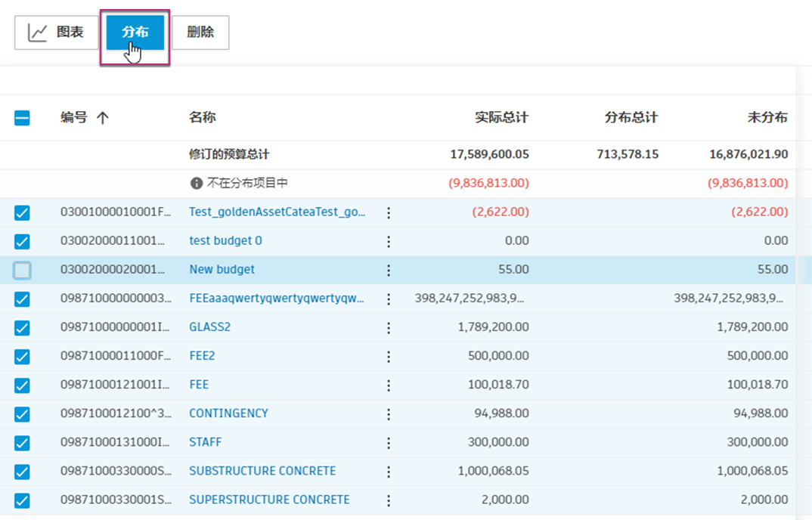Click the 1,000,068.05 actual total cell

pyautogui.click(x=494, y=471)
